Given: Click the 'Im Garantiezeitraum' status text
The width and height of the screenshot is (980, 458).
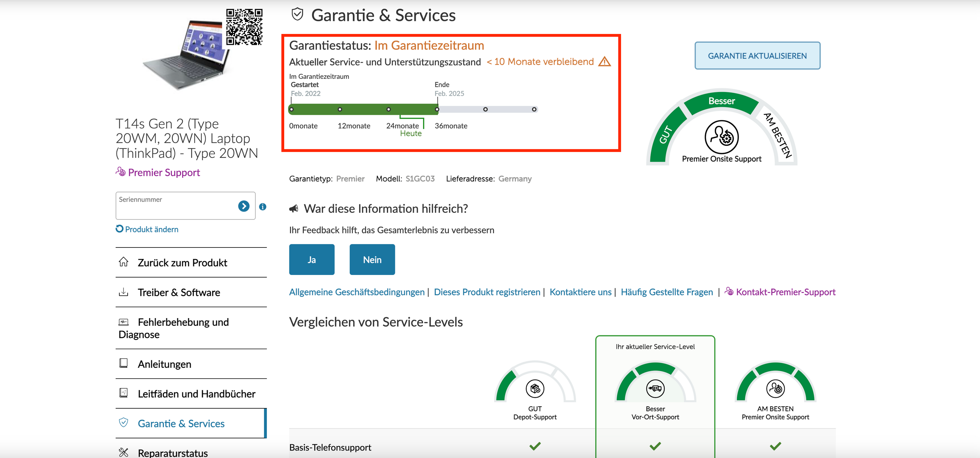Looking at the screenshot, I should pyautogui.click(x=429, y=45).
